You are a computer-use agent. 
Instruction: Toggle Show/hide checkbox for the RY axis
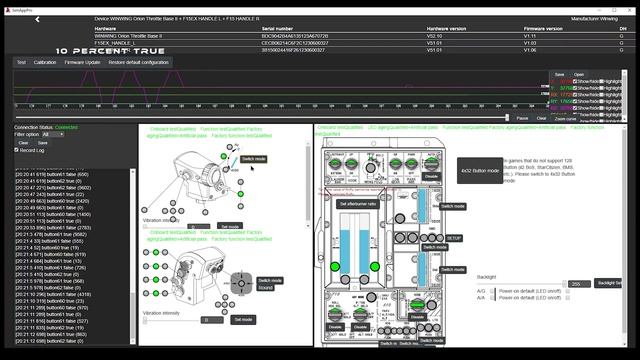[575, 101]
